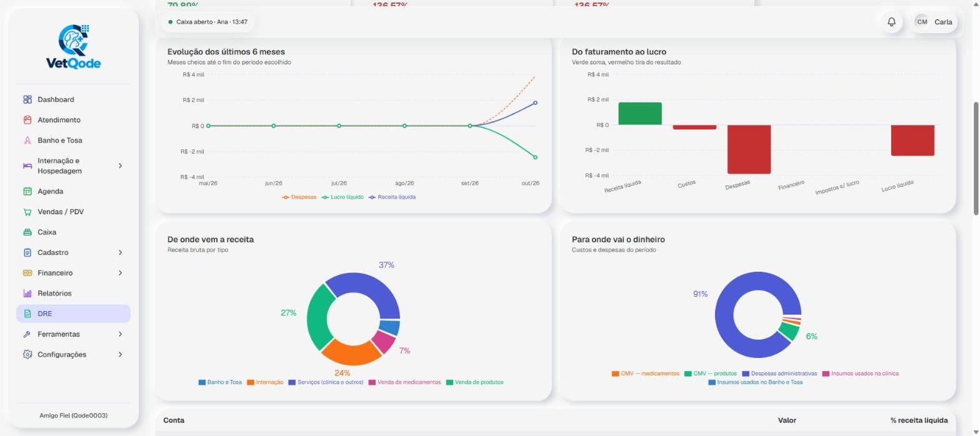Click the Caixa register icon
Image resolution: width=980 pixels, height=436 pixels.
27,232
